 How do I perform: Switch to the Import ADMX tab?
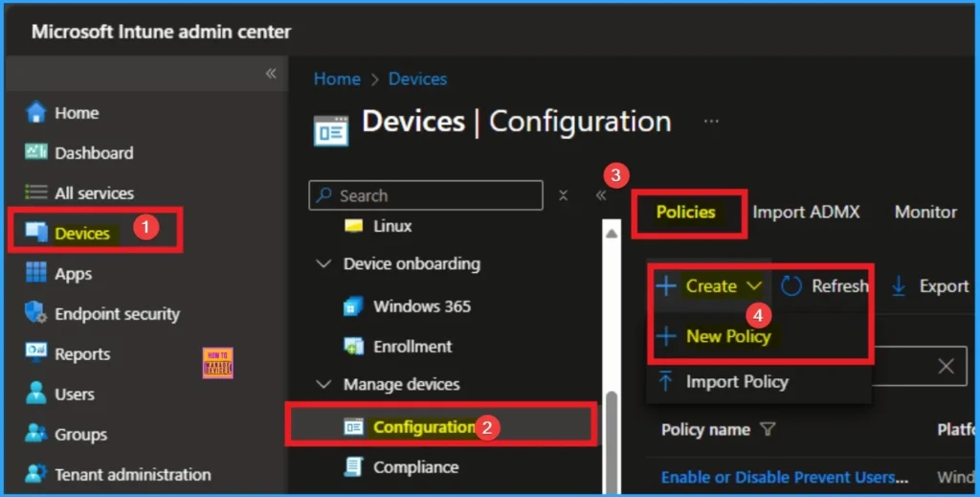[806, 212]
